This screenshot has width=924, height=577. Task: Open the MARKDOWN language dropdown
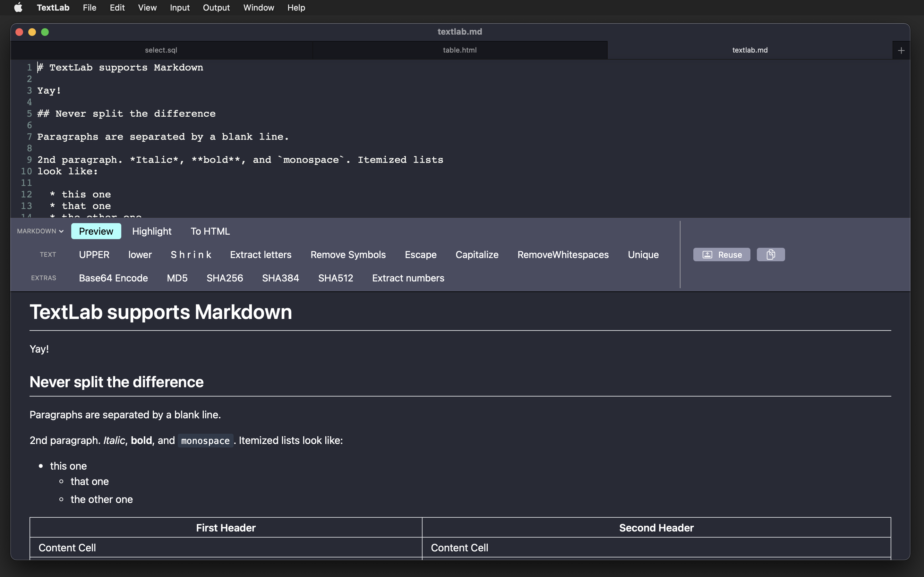[x=40, y=231]
